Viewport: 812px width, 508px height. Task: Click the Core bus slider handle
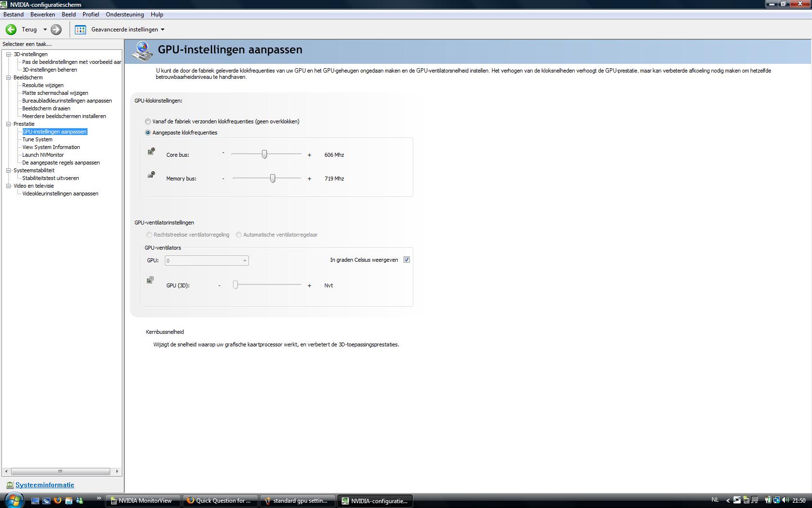(x=264, y=154)
